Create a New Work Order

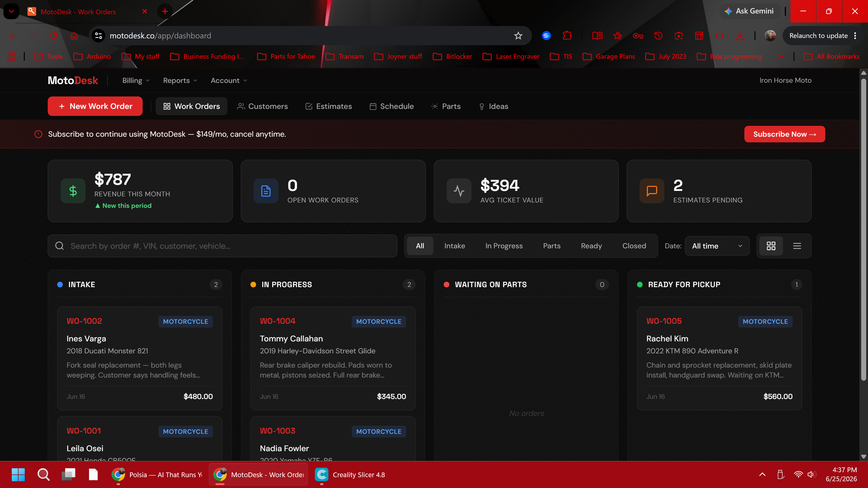coord(95,106)
